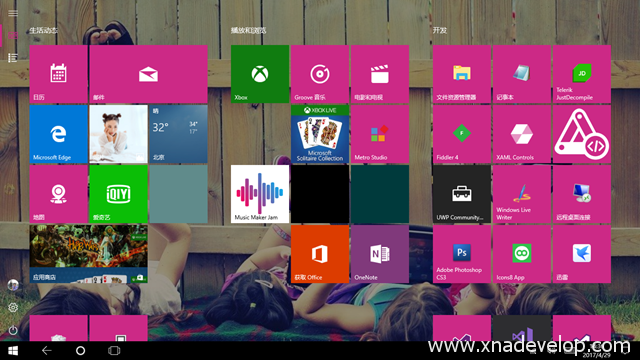Click the blank gray-blue tile beside iQIYI
Screen dimensions: 640x360
point(178,194)
